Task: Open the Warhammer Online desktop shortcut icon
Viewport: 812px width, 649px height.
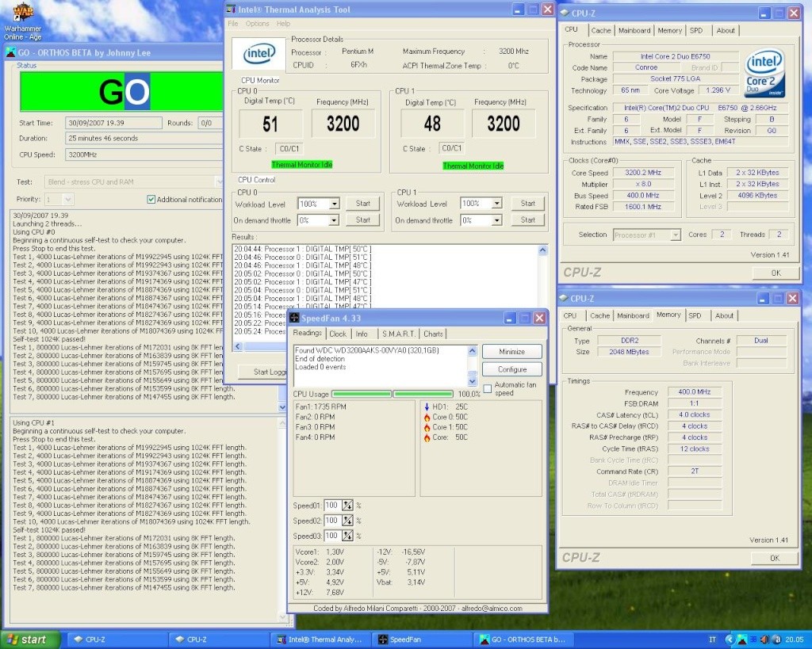Action: [x=22, y=13]
